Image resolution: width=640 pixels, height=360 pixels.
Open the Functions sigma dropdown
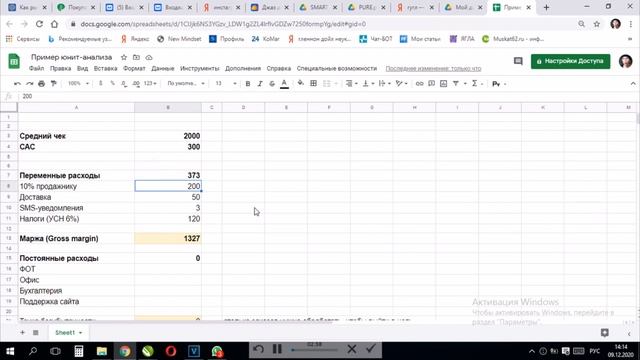coord(477,83)
